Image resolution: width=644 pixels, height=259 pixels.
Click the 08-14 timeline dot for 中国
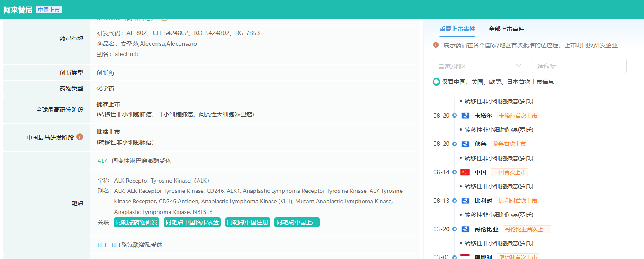454,172
